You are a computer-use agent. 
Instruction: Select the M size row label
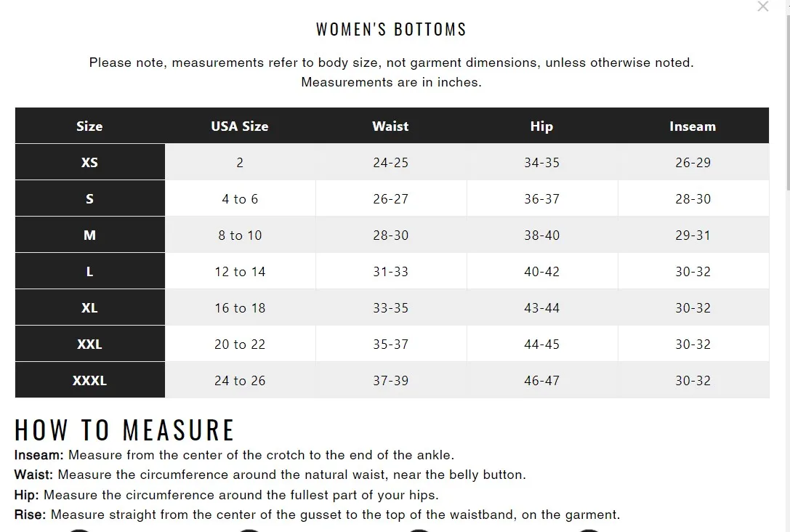pyautogui.click(x=89, y=235)
